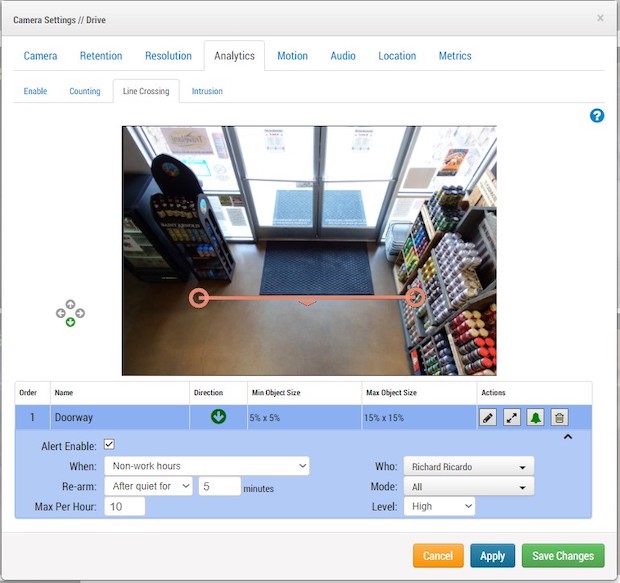The image size is (620, 583).
Task: Collapse the alert settings with chevron up
Action: click(x=568, y=437)
